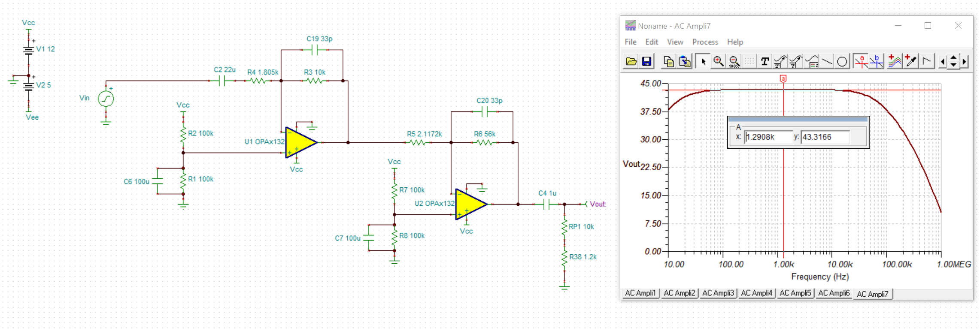980x331 pixels.
Task: Open the File menu
Action: pyautogui.click(x=631, y=42)
